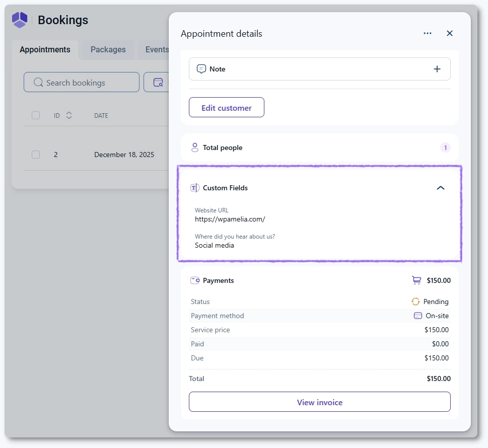Collapse the Custom Fields section chevron

click(x=440, y=188)
